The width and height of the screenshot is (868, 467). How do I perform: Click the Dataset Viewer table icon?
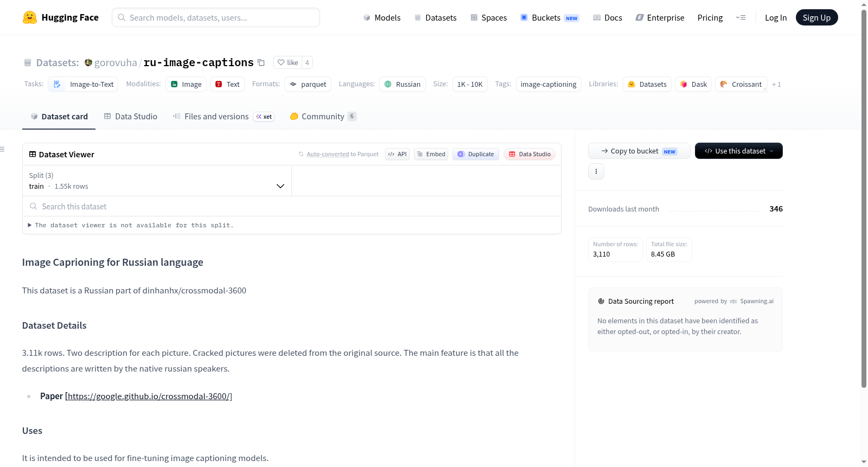pos(33,154)
